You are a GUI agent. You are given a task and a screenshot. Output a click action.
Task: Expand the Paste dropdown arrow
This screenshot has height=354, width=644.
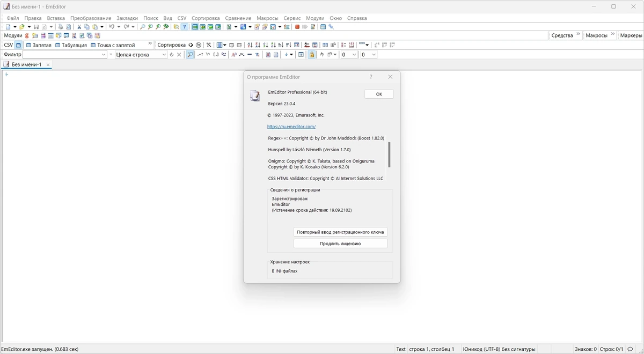coord(102,27)
